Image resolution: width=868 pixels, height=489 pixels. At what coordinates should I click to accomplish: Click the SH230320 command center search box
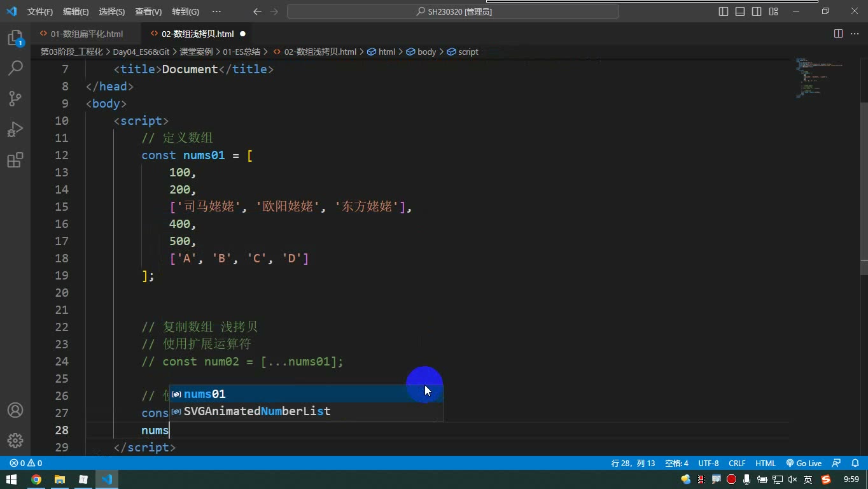coord(453,11)
